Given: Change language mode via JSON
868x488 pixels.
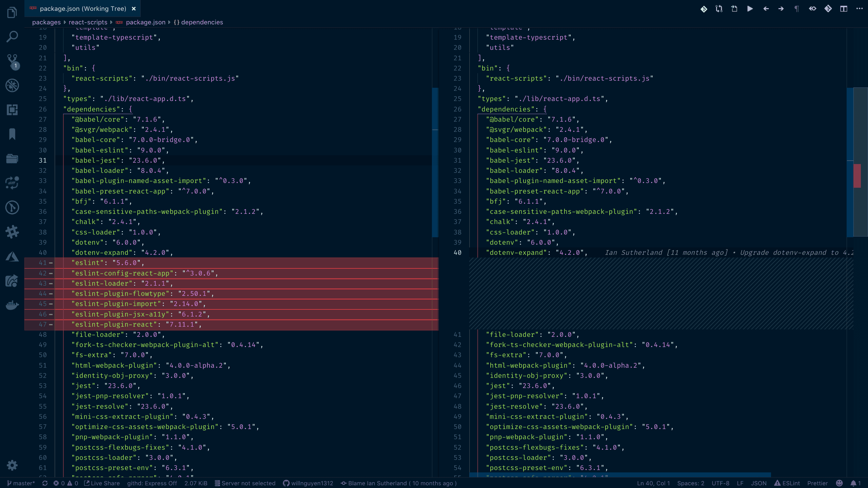Looking at the screenshot, I should (x=759, y=483).
